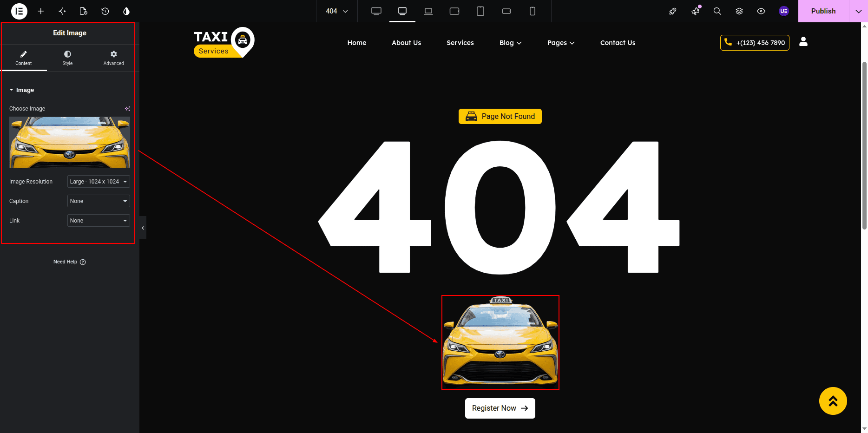The image size is (868, 433).
Task: Open Contact Us navigation link
Action: (x=618, y=43)
